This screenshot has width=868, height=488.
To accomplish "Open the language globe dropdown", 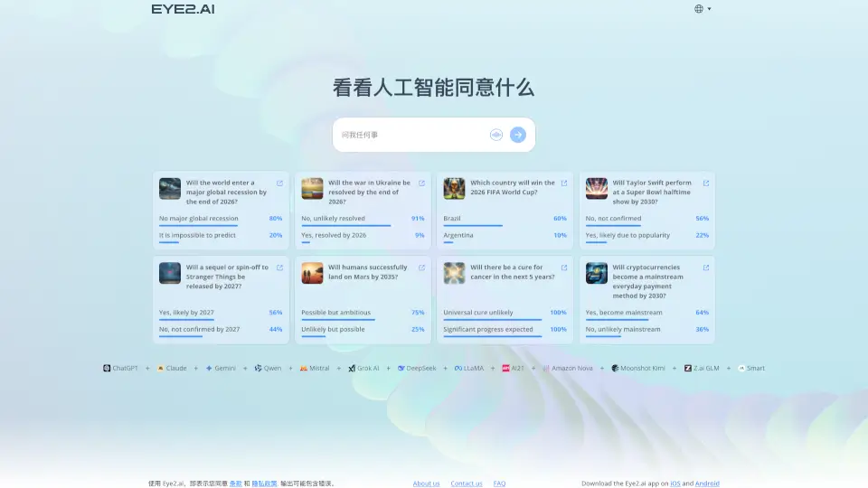I will pyautogui.click(x=703, y=9).
